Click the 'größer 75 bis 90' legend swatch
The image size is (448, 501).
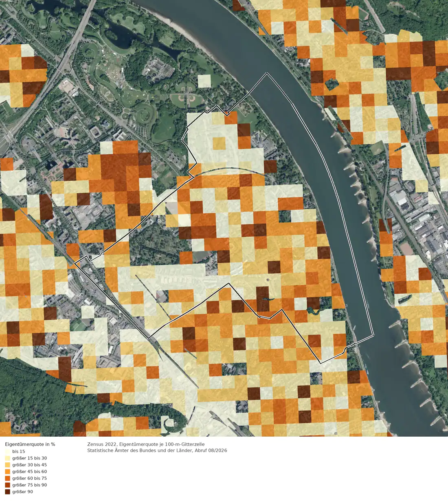(7, 485)
